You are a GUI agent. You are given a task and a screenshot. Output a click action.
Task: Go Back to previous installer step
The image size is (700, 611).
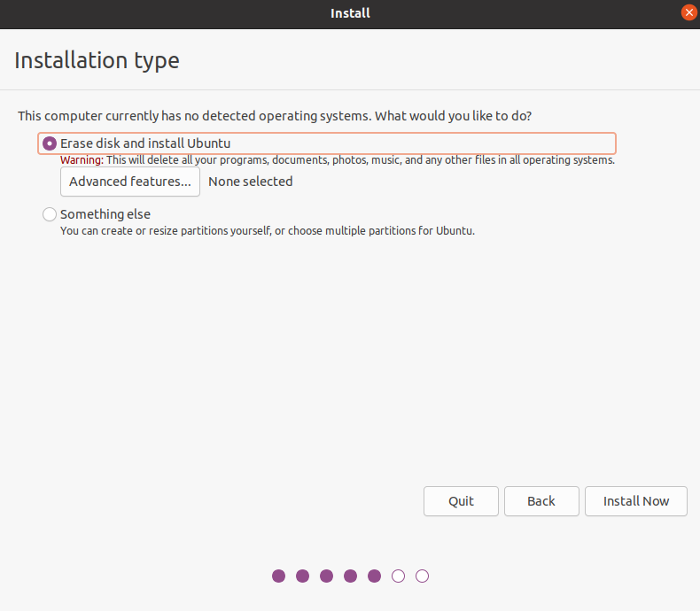click(541, 501)
